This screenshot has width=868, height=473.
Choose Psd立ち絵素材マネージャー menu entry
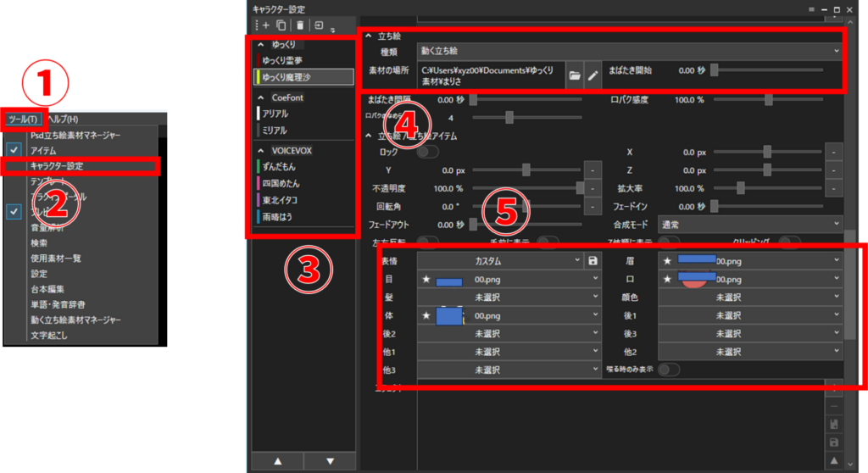point(75,135)
